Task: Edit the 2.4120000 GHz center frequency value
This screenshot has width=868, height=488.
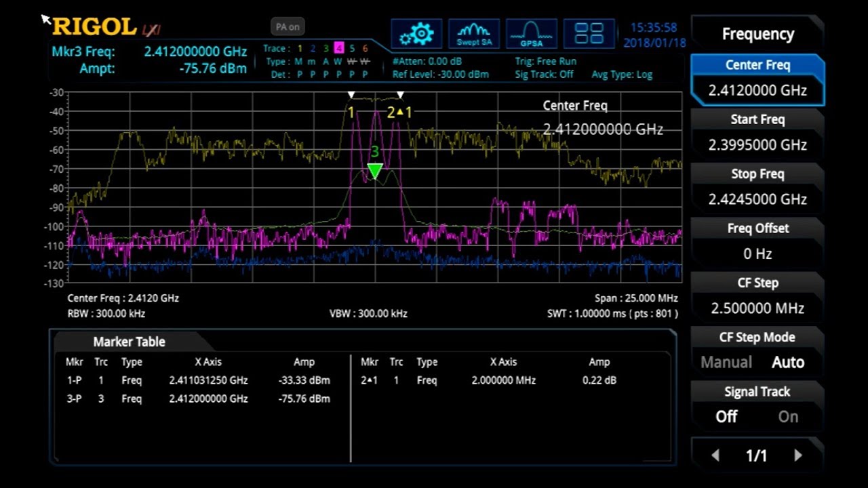Action: coord(757,91)
